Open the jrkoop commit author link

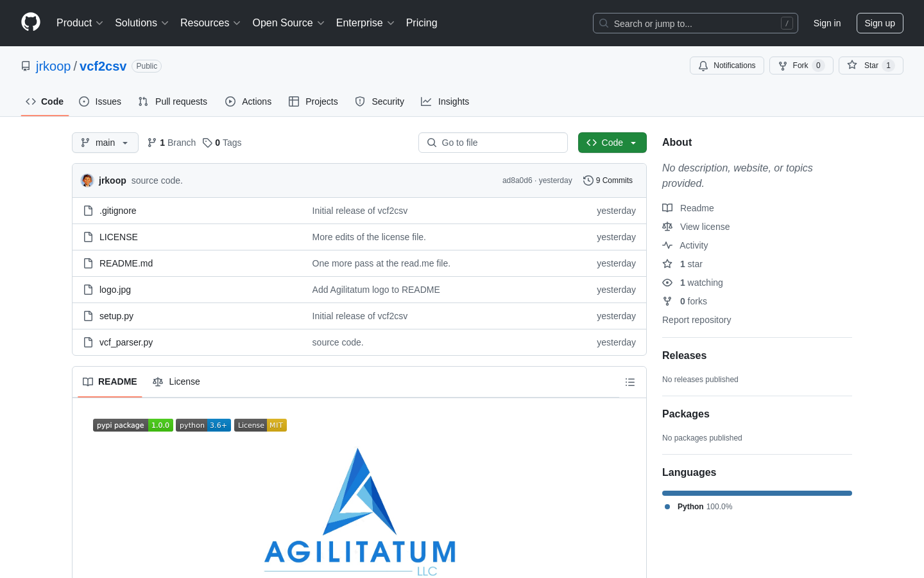[112, 180]
